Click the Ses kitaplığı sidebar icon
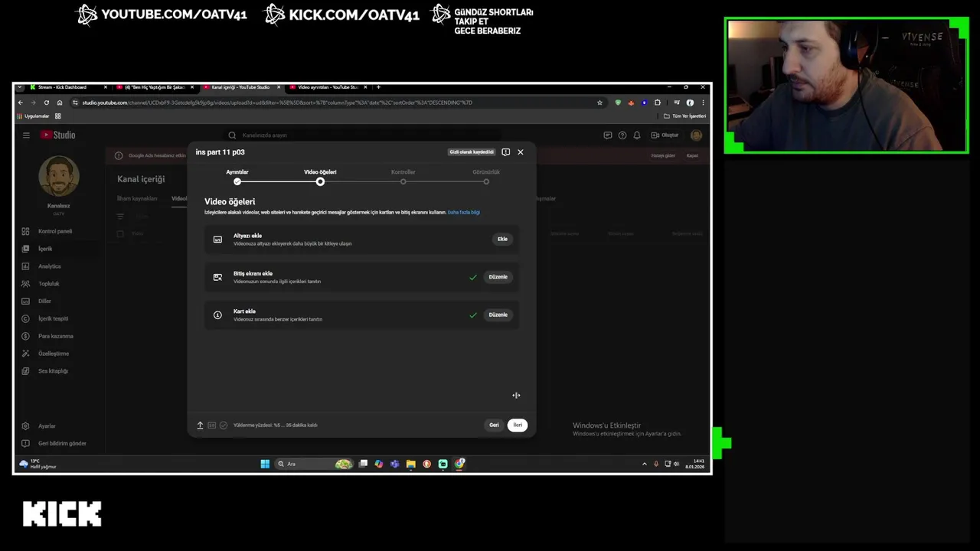980x551 pixels. [25, 371]
